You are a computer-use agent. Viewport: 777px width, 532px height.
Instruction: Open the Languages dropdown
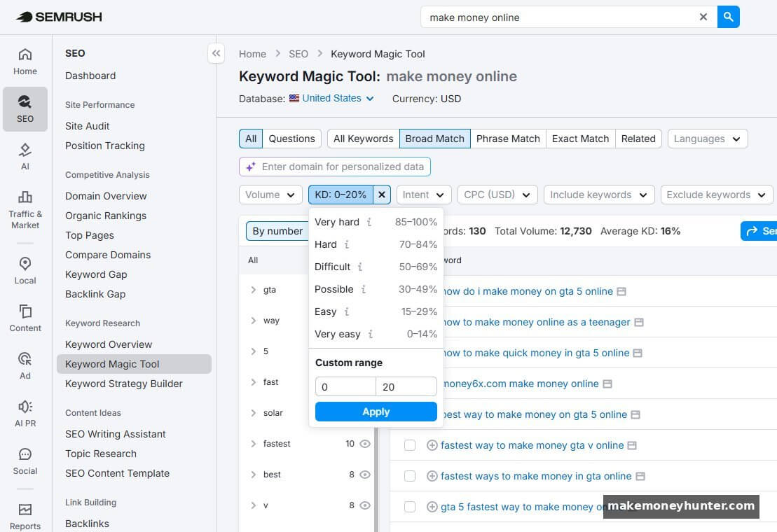click(707, 139)
